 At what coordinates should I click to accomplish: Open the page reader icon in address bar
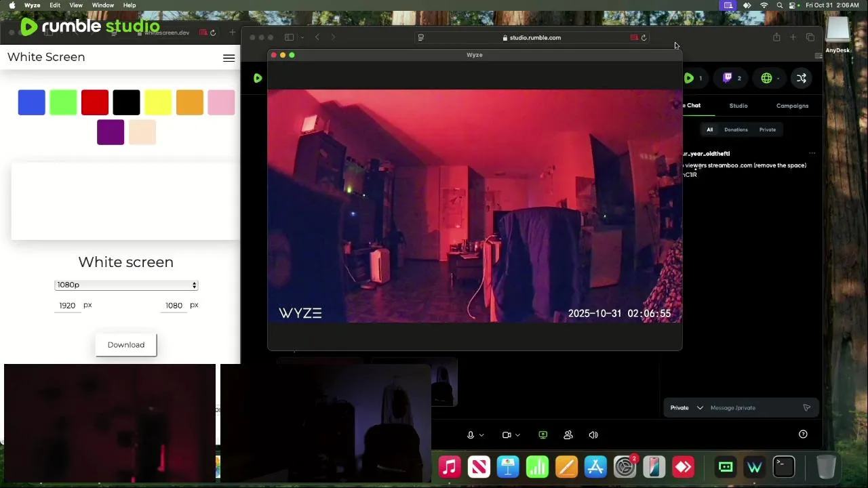421,38
